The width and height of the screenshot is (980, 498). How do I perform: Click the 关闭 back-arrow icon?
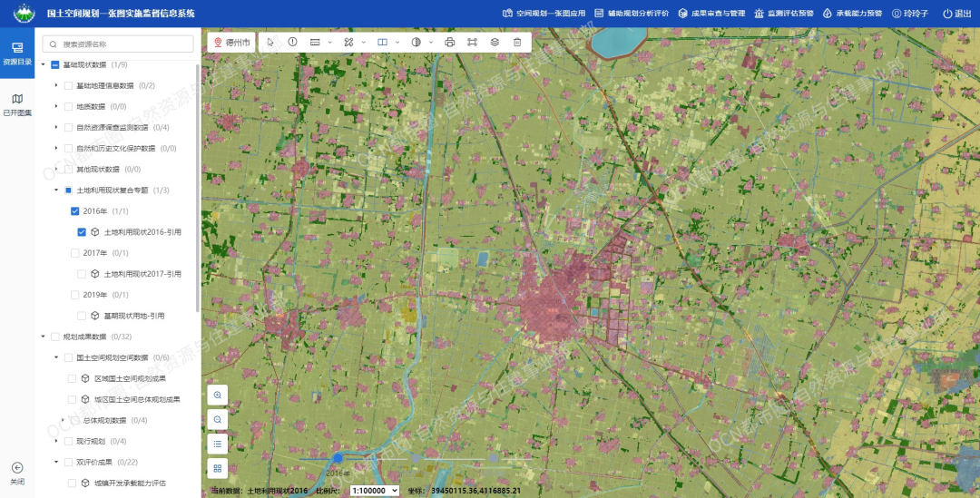click(x=17, y=467)
